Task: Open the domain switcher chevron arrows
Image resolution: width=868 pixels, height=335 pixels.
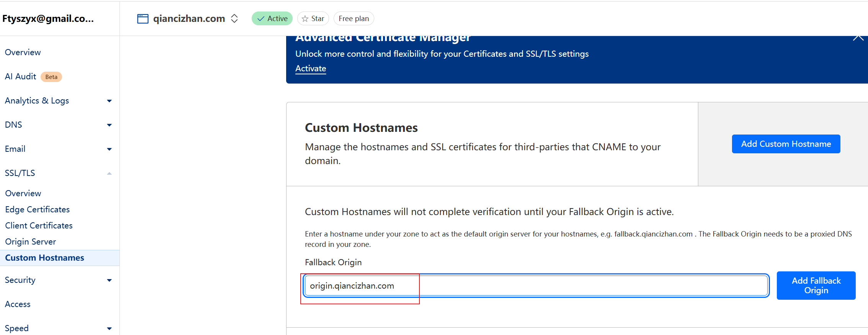Action: pos(234,19)
